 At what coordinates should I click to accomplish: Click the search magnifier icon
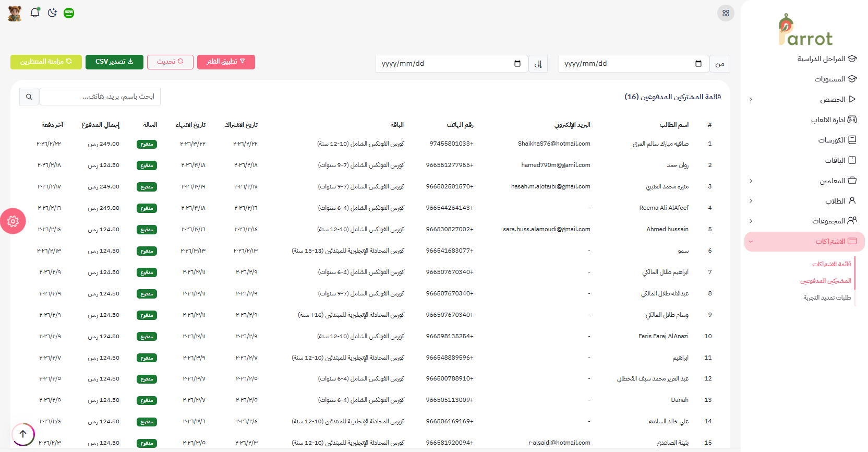click(29, 97)
